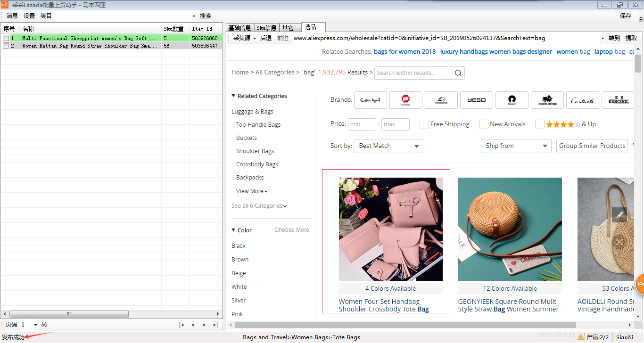Click the yellow warning icon in status bar
Image resolution: width=644 pixels, height=343 pixels.
(580, 337)
